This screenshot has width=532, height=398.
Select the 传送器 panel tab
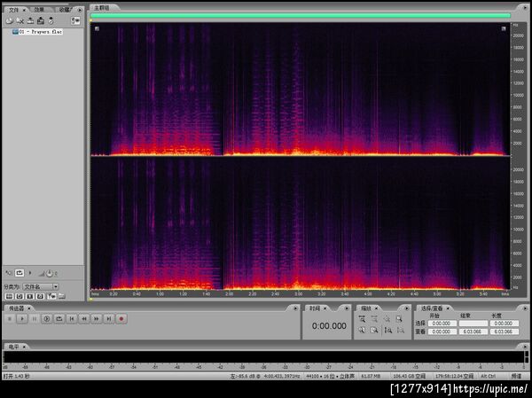[16, 308]
